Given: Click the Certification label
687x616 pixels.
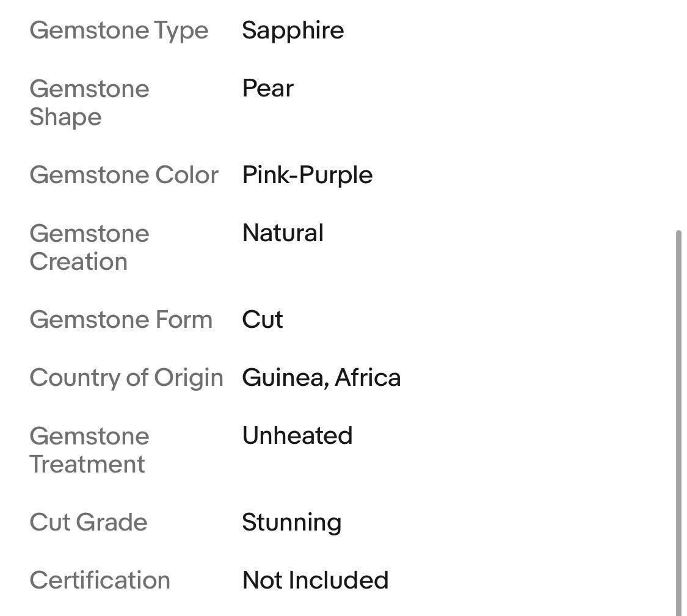Looking at the screenshot, I should (100, 580).
